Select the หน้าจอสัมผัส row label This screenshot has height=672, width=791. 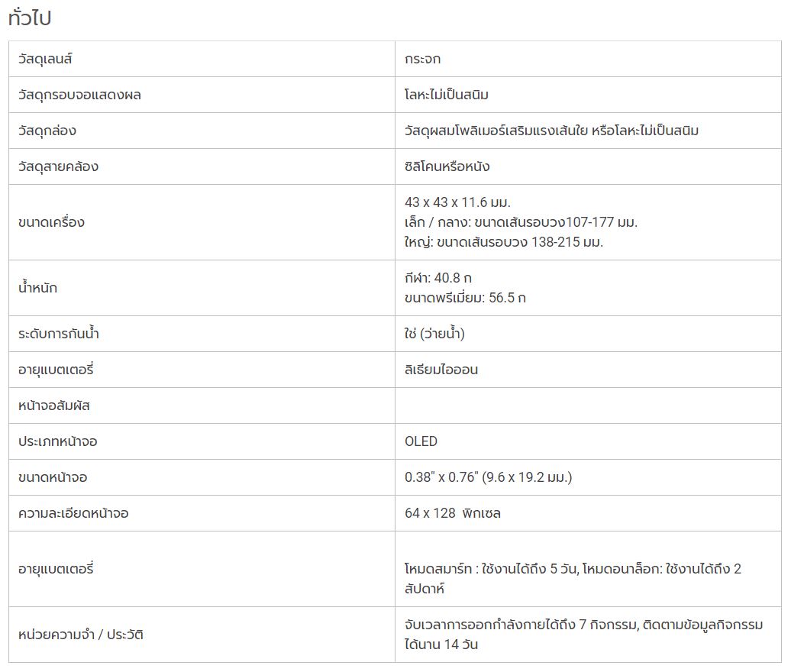tap(54, 405)
